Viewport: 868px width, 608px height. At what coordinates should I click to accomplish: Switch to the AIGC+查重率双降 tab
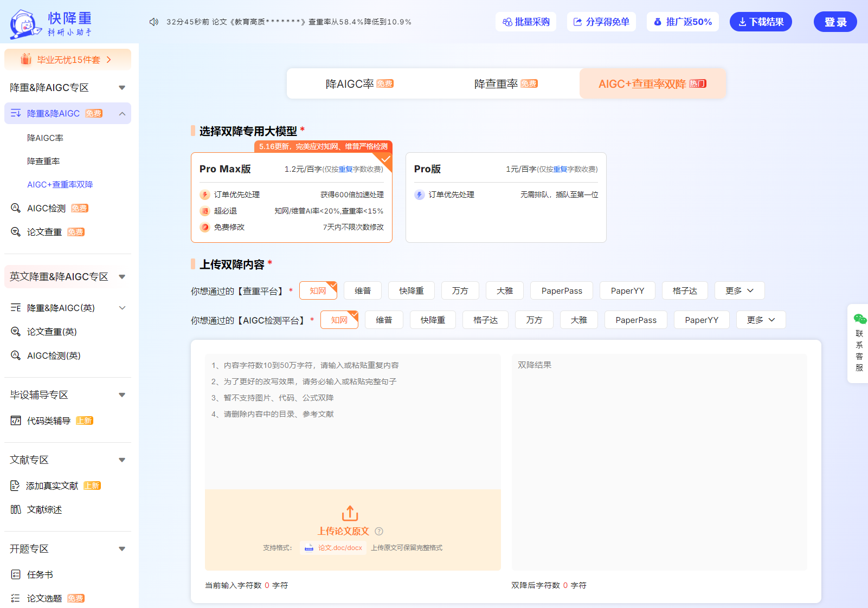pyautogui.click(x=653, y=83)
